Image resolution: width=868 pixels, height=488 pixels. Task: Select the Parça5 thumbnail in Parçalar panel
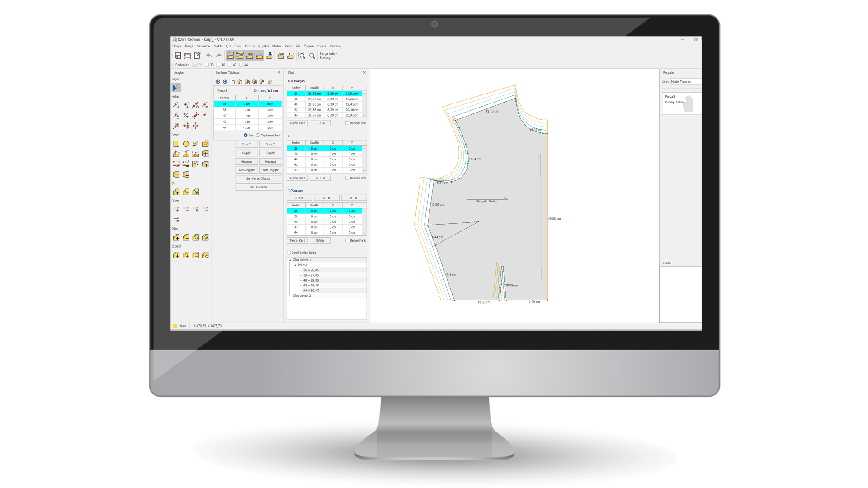[681, 103]
